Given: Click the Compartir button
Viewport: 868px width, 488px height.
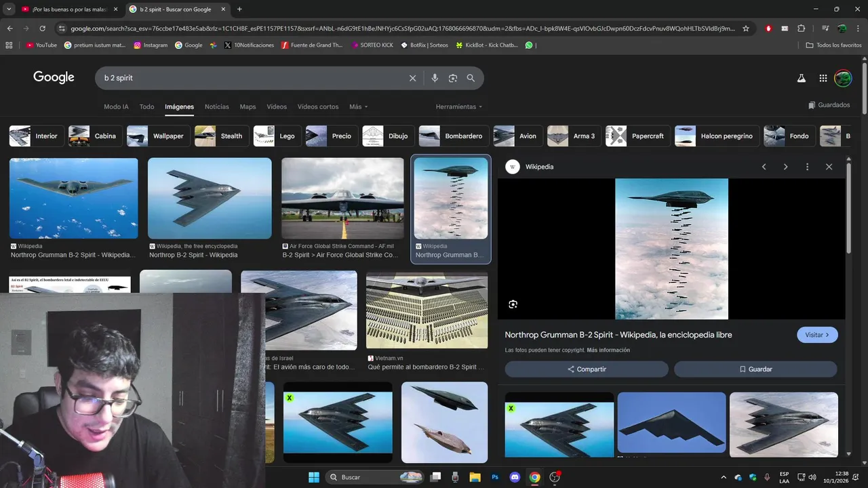Looking at the screenshot, I should (587, 369).
